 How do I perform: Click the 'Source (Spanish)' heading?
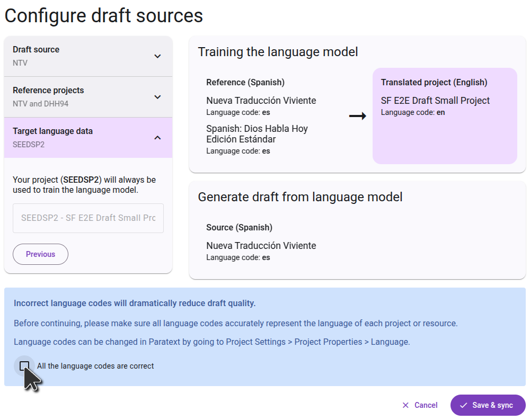tap(240, 227)
